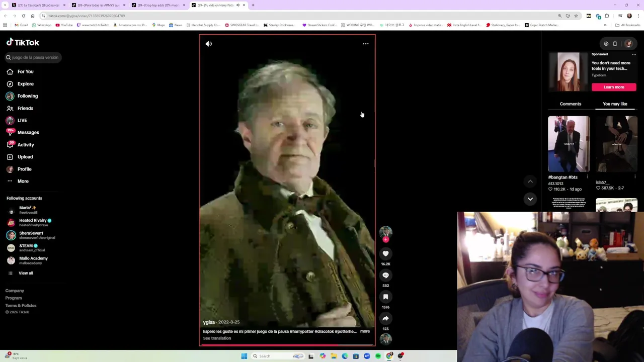Expand Terms & Policies footer section
This screenshot has width=644, height=362.
(x=21, y=305)
